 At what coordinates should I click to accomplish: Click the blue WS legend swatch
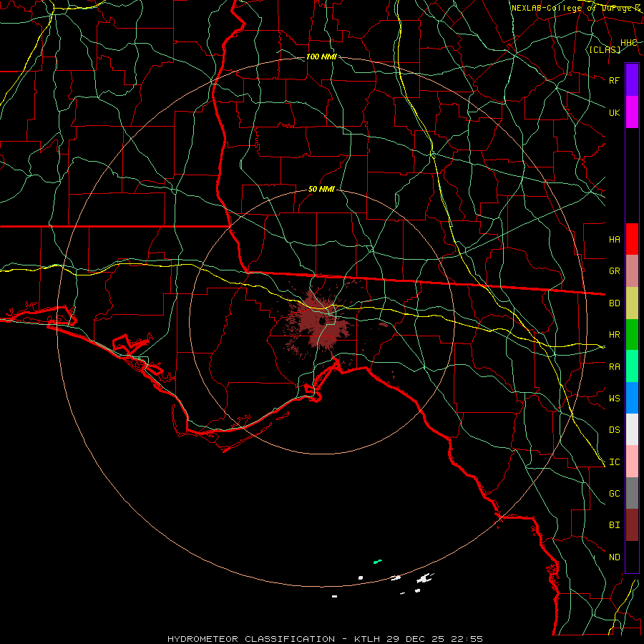point(632,398)
